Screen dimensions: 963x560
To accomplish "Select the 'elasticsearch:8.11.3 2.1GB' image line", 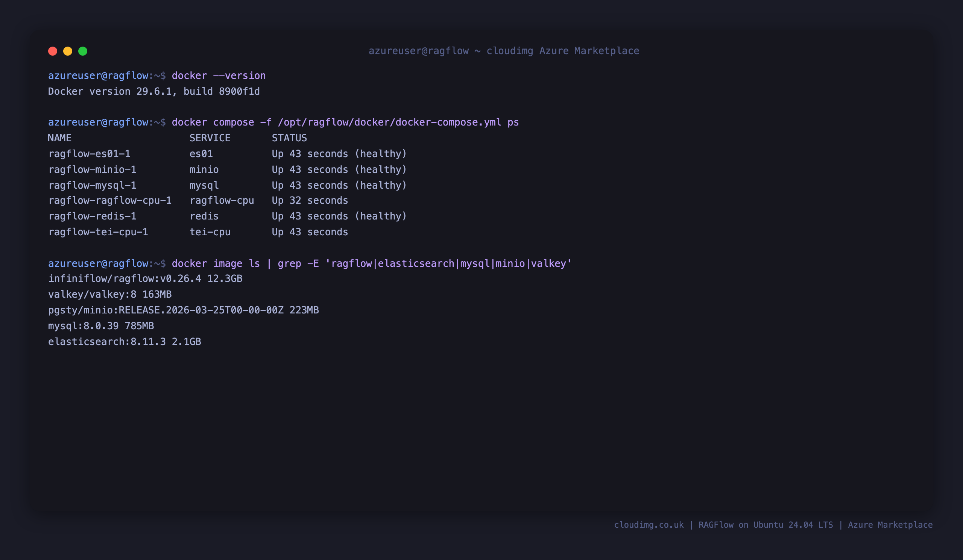I will click(x=125, y=341).
